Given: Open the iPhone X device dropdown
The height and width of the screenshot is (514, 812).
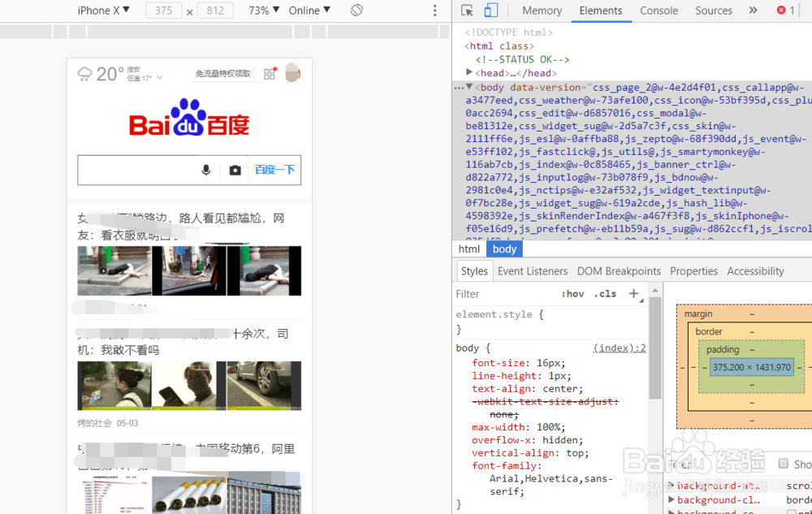Looking at the screenshot, I should click(x=104, y=11).
